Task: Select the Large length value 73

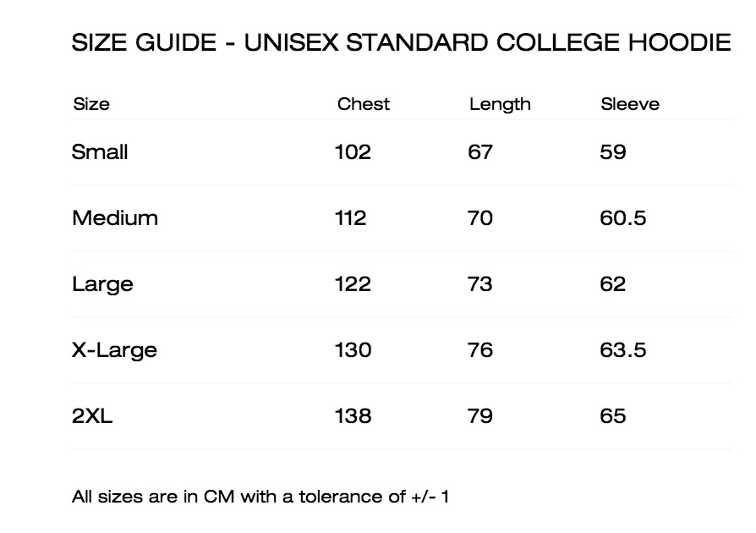Action: 479,283
